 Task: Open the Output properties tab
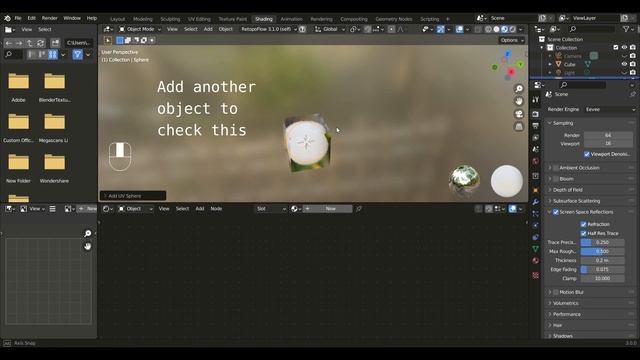[x=536, y=126]
